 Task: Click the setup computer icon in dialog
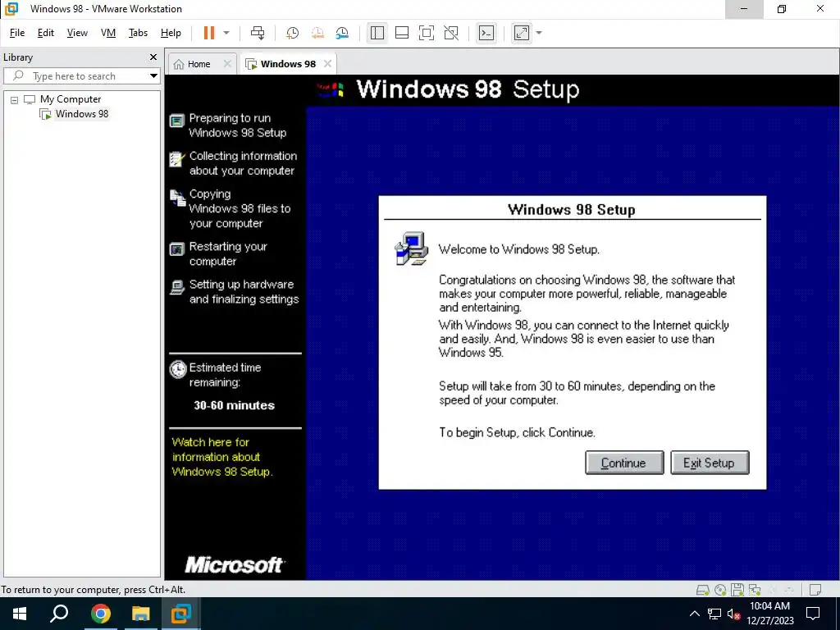pos(411,248)
